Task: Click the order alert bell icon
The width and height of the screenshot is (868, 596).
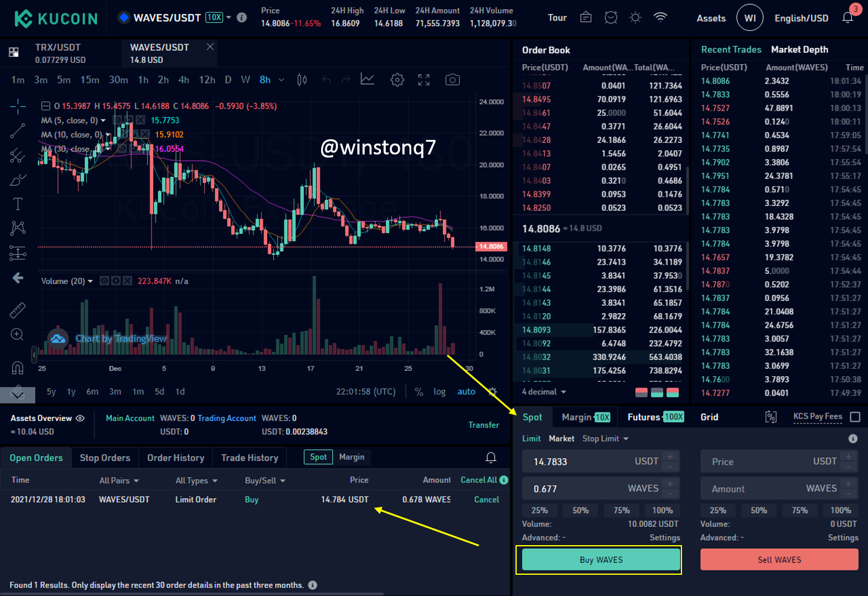Action: pyautogui.click(x=491, y=457)
